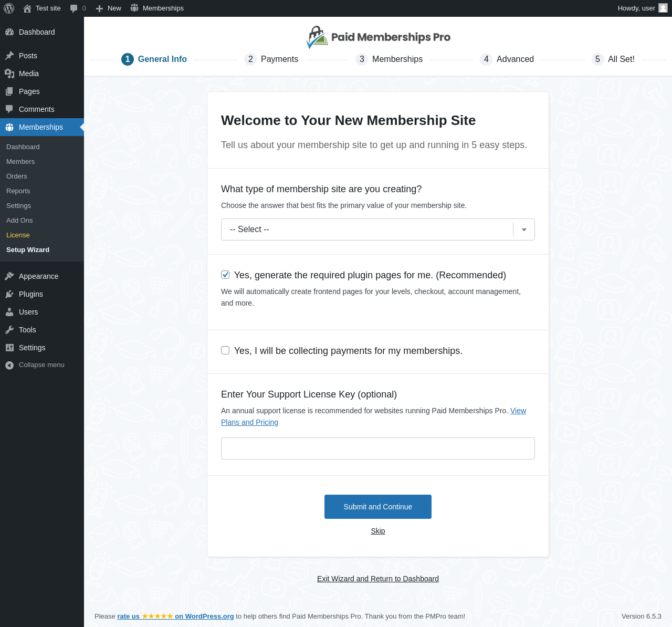Screen dimensions: 672x627
Task: Click the Plugins plug icon
Action: coord(9,294)
